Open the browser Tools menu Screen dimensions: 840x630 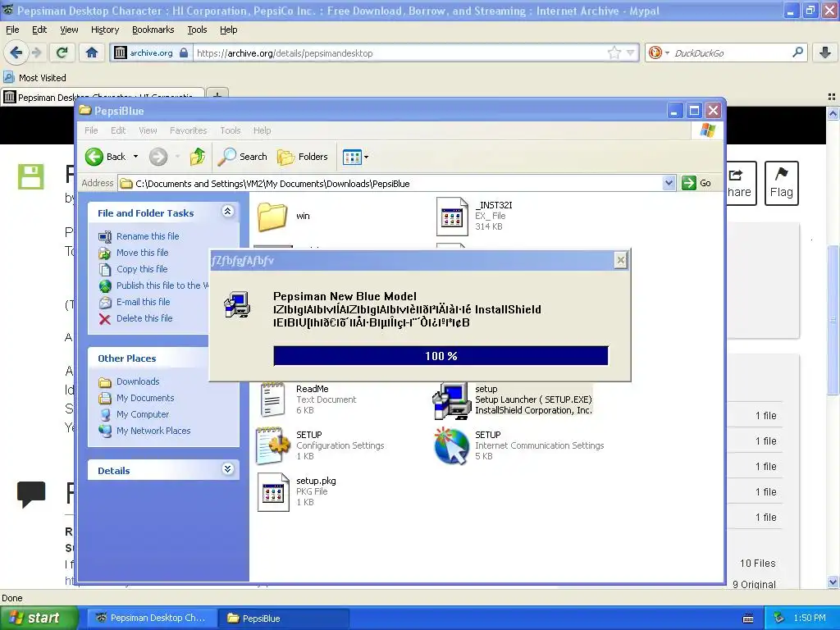(197, 30)
